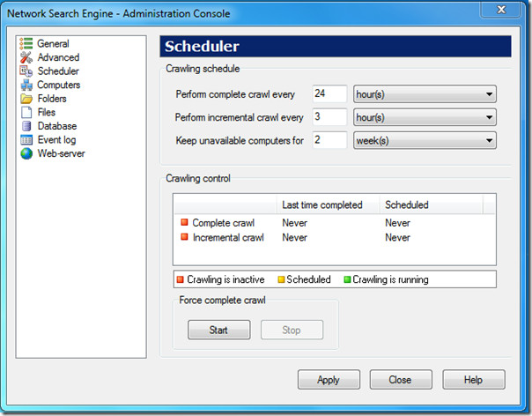Switch to the Files section
This screenshot has width=532, height=416.
[47, 113]
